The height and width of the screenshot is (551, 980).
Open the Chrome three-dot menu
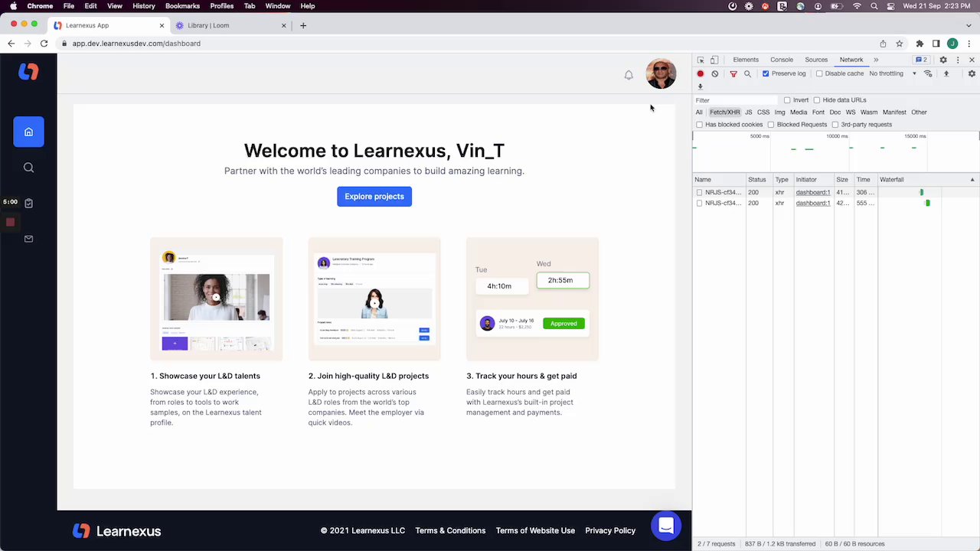coord(969,44)
